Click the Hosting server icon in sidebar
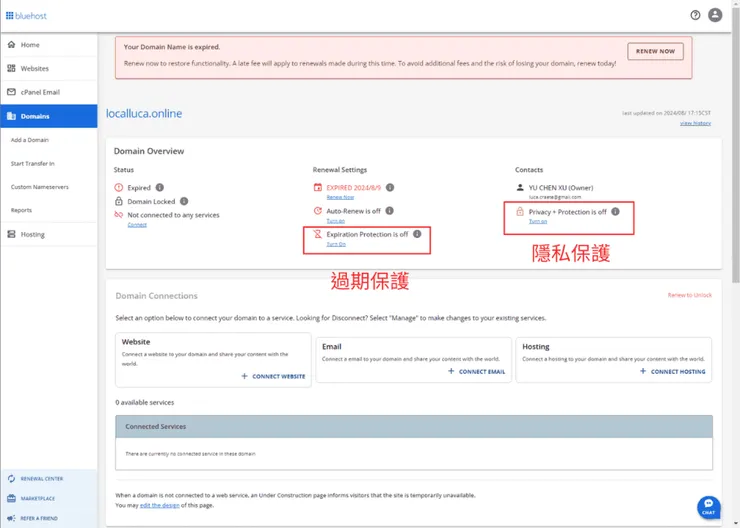This screenshot has height=528, width=740. pos(11,234)
